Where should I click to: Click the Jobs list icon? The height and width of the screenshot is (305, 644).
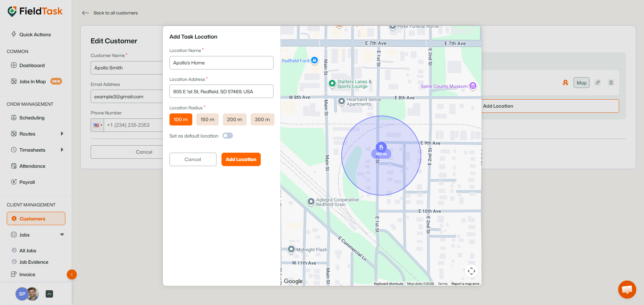pos(14,235)
